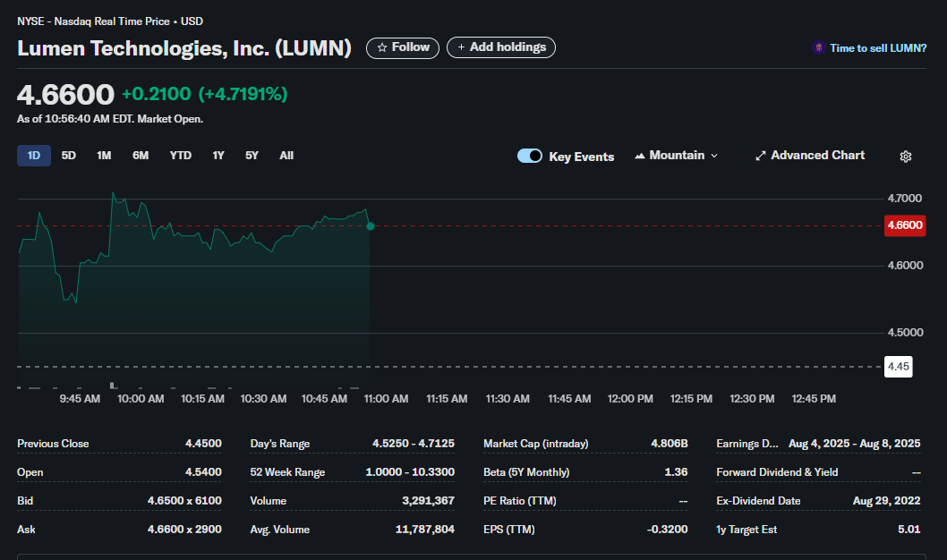Click the Earnings Date value Aug 4, 2025 - Aug 8, 2025

854,444
